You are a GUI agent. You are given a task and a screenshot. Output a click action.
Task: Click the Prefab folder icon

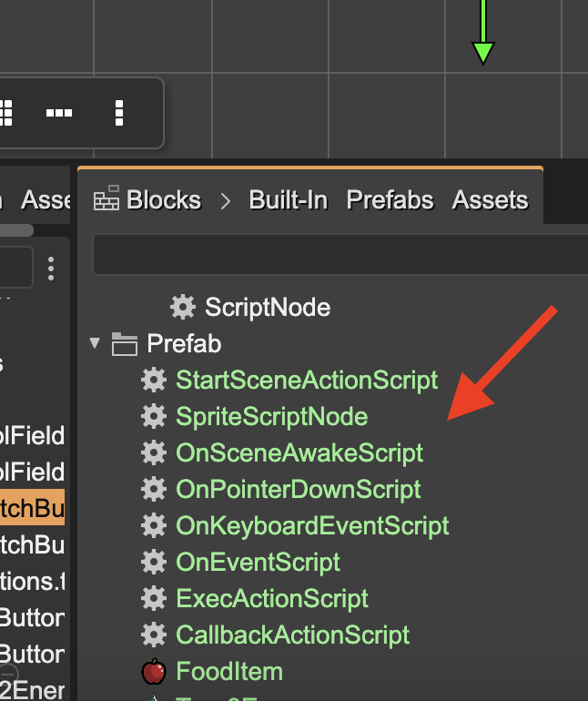click(124, 344)
